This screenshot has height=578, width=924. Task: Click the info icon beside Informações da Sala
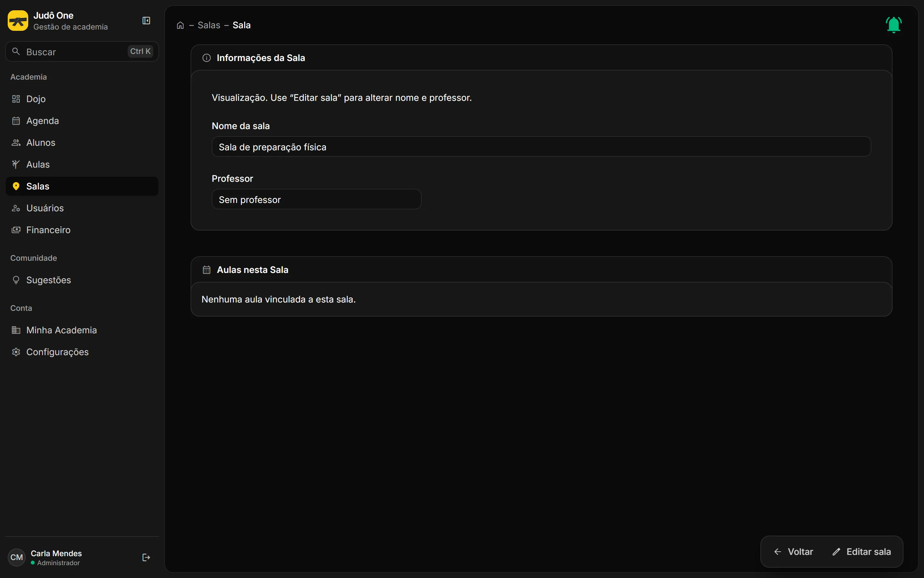click(207, 58)
